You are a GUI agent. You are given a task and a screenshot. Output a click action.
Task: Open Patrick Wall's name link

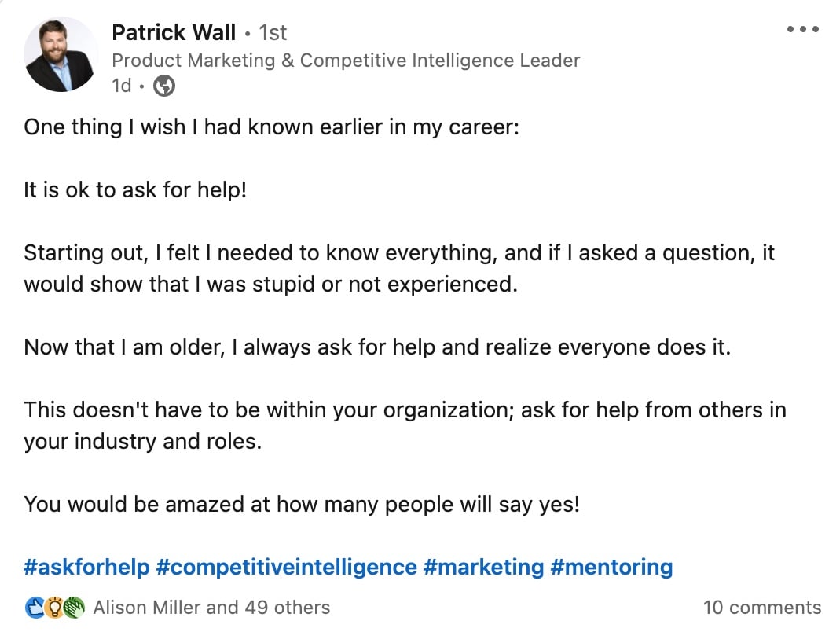click(x=174, y=33)
